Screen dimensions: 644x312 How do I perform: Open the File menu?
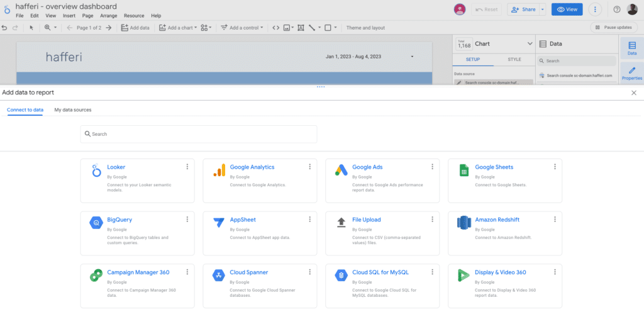[x=19, y=16]
